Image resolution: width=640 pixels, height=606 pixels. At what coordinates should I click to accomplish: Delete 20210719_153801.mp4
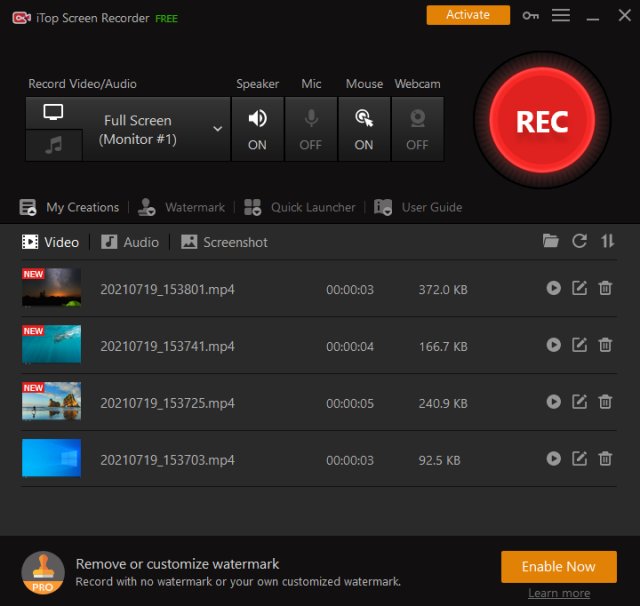click(605, 288)
